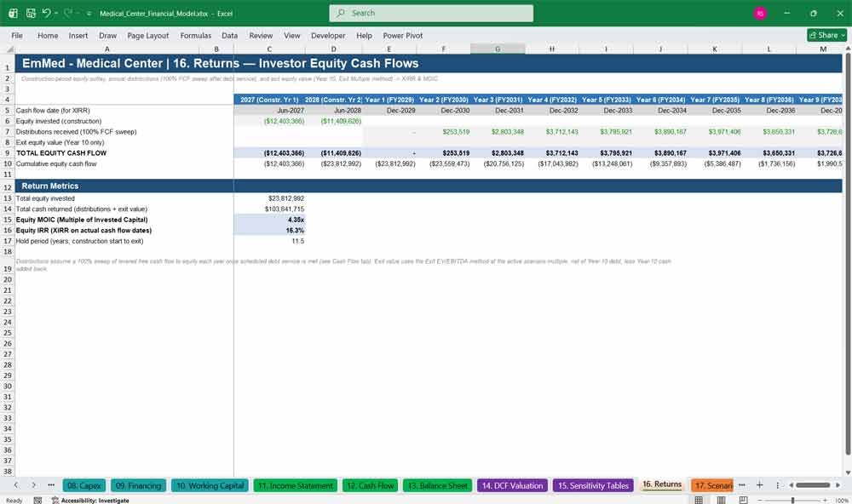Click the Equity MOIC value 4.35x cell
The width and height of the screenshot is (852, 504).
click(x=269, y=220)
